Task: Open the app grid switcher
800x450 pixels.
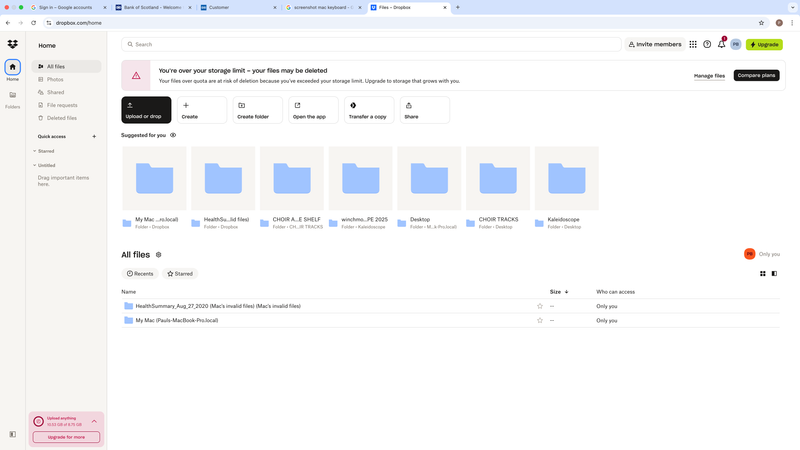Action: (692, 44)
